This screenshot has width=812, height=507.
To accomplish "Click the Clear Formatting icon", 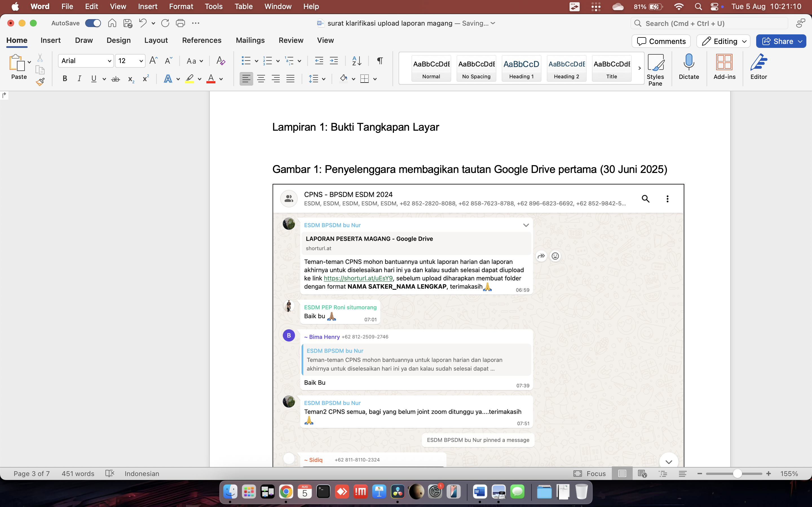I will pos(220,61).
